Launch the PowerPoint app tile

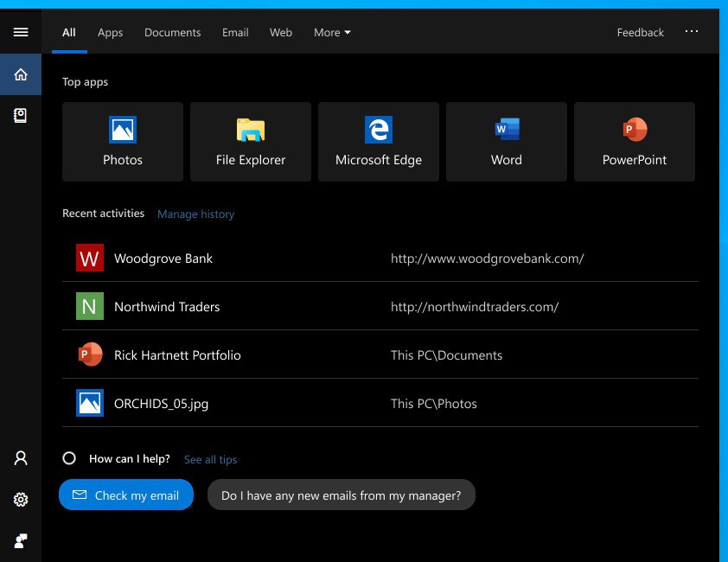pos(635,142)
